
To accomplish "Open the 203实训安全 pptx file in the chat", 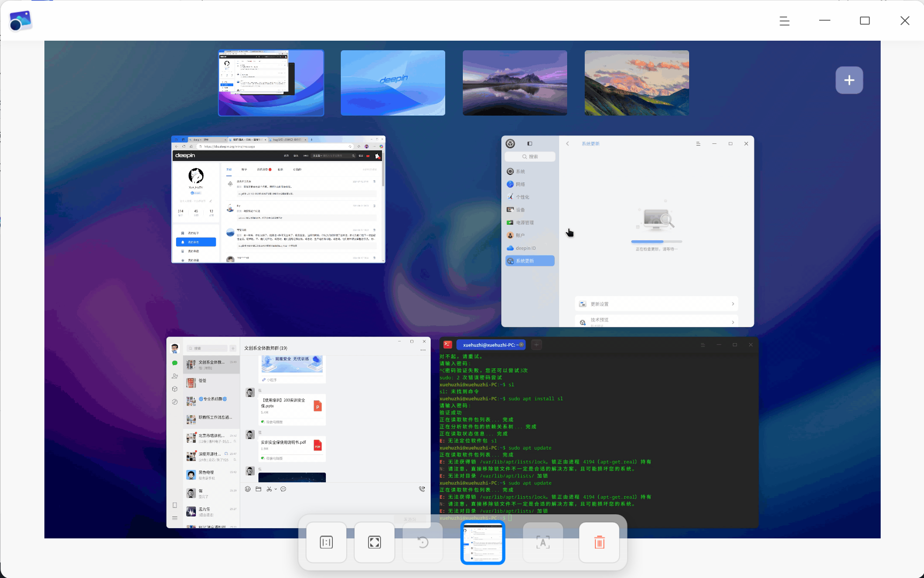I will (x=292, y=410).
